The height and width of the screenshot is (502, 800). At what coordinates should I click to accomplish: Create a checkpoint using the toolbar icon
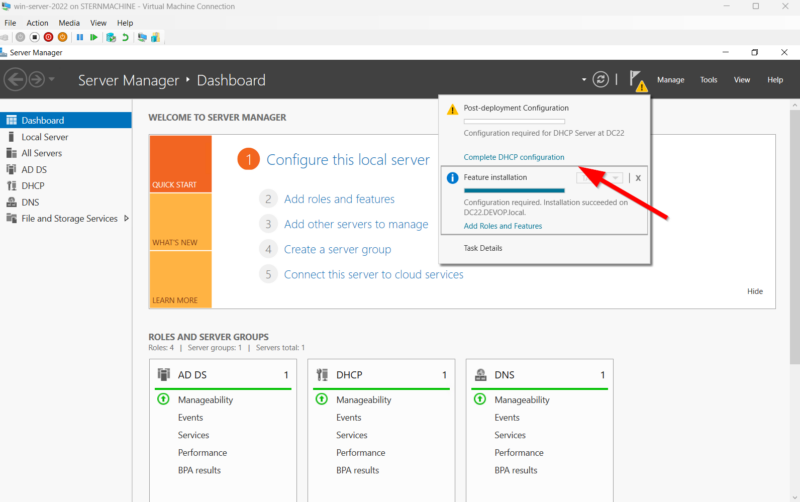111,37
